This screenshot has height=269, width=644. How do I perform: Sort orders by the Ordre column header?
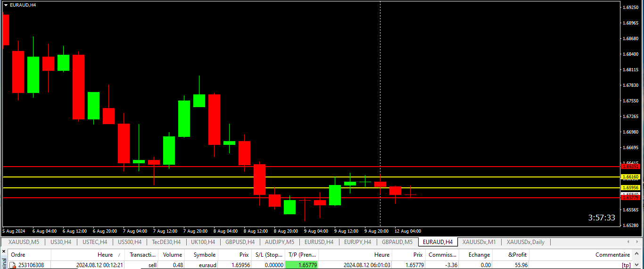pyautogui.click(x=18, y=255)
